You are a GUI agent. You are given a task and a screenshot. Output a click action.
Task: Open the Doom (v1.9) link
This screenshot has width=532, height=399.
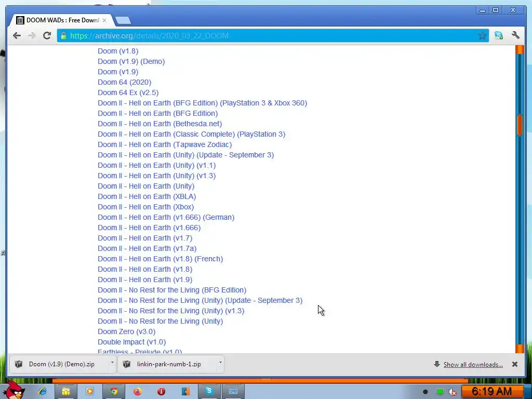tap(118, 72)
